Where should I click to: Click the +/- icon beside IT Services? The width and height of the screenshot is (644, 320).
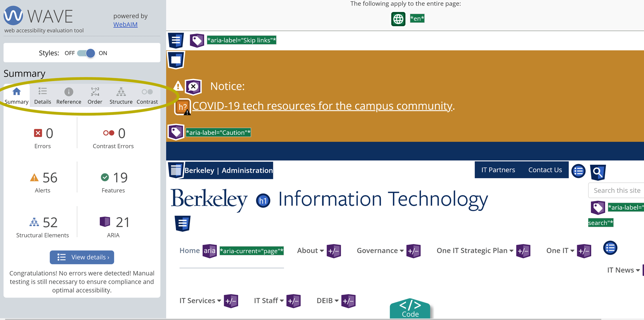(x=231, y=301)
